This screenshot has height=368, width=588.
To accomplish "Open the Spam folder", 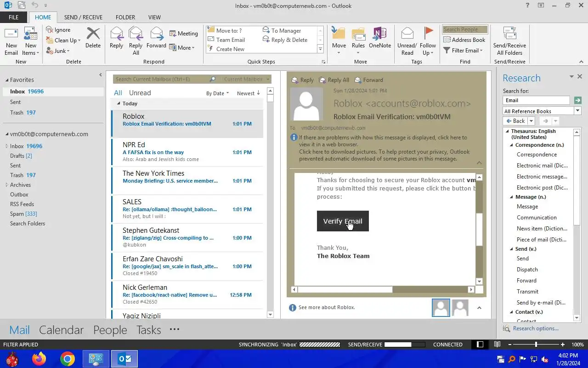I will (x=23, y=214).
